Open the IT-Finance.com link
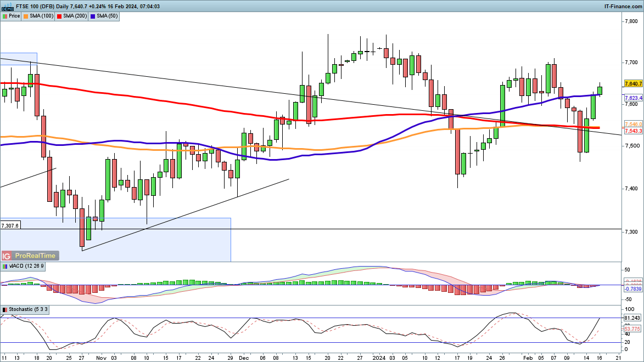The width and height of the screenshot is (644, 362). click(x=623, y=6)
